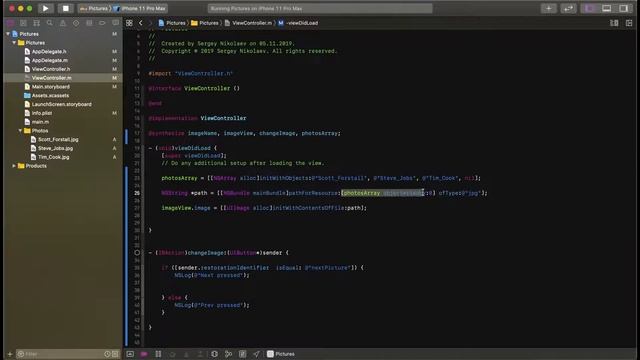The width and height of the screenshot is (640, 360).
Task: Go back with the left chevron
Action: click(x=141, y=23)
